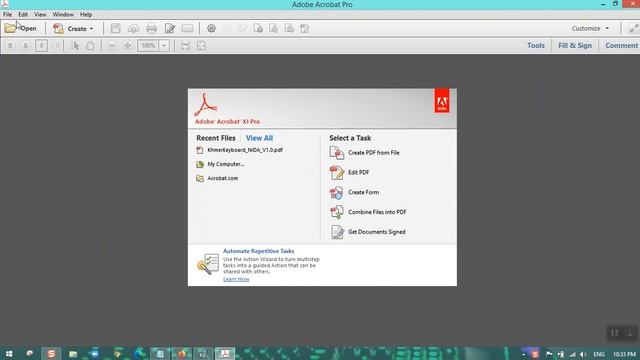This screenshot has width=640, height=360.
Task: Open the Comment pane
Action: point(621,45)
